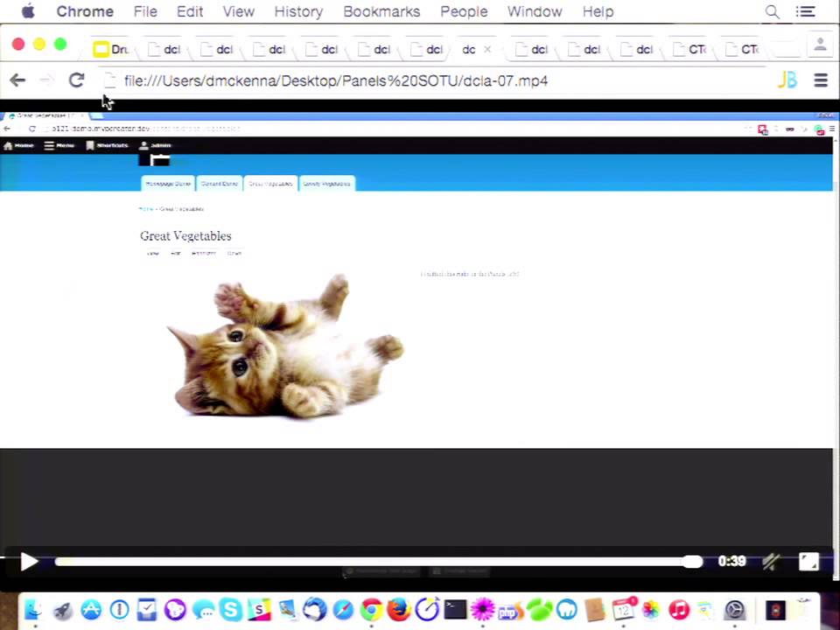Click the JB extension icon

pos(787,80)
